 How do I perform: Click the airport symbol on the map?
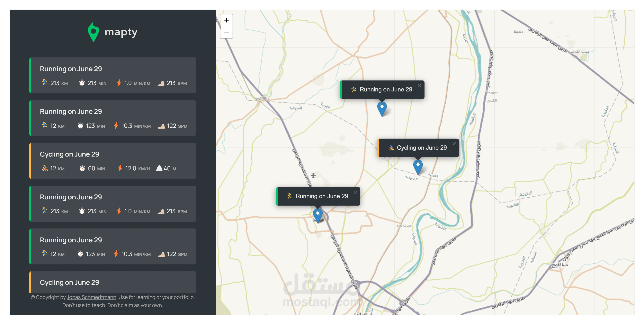point(313,175)
